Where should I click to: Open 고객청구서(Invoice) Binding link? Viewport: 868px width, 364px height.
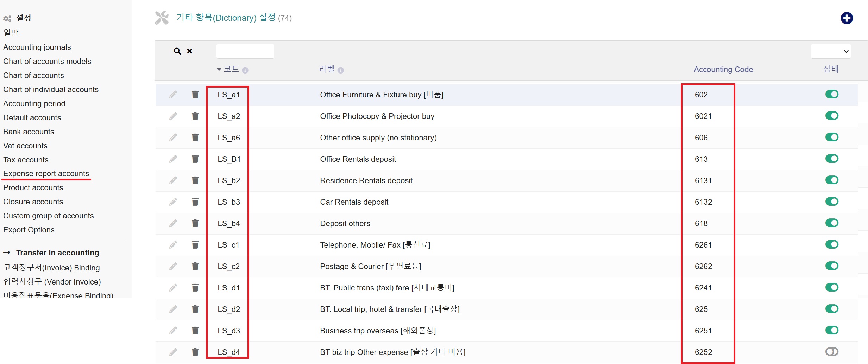(51, 268)
